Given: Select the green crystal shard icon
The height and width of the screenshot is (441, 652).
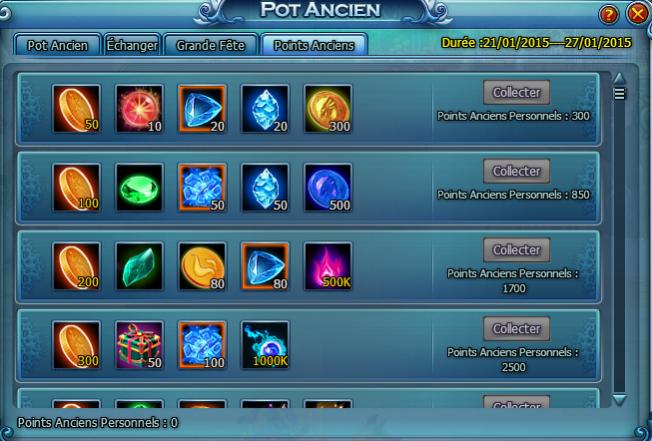Looking at the screenshot, I should click(x=139, y=266).
